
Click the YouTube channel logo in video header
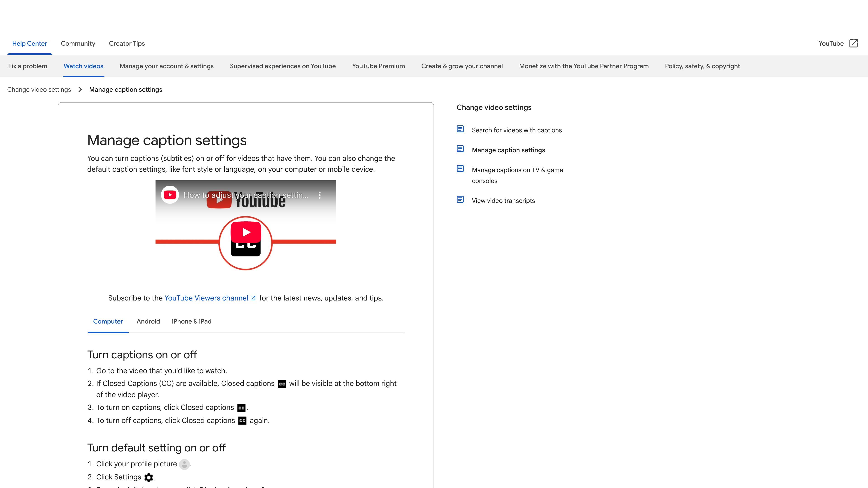[170, 195]
